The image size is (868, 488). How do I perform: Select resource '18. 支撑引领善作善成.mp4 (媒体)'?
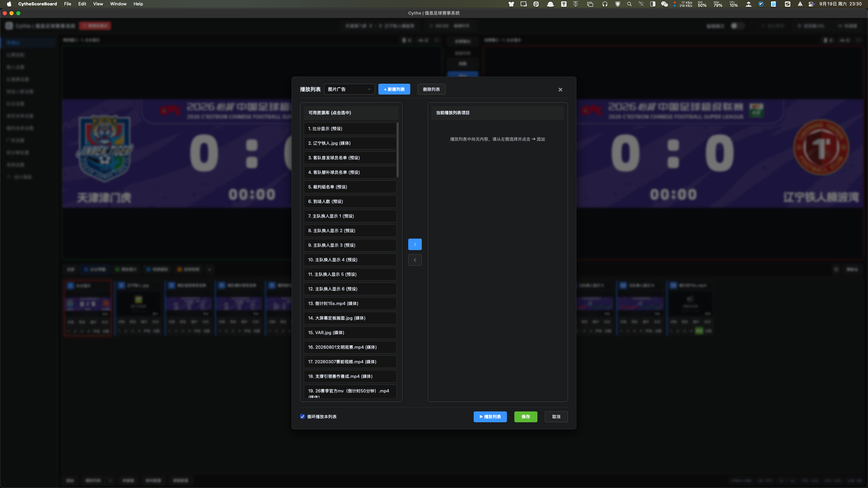[350, 376]
